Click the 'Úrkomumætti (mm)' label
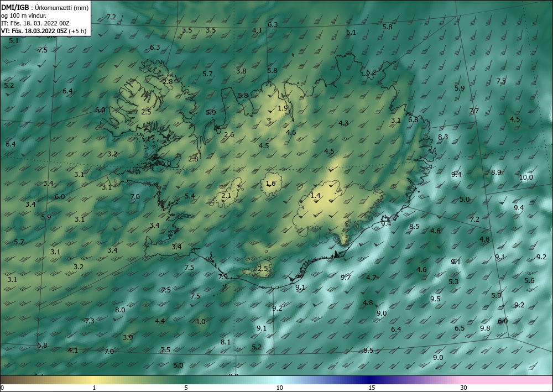 (62, 7)
